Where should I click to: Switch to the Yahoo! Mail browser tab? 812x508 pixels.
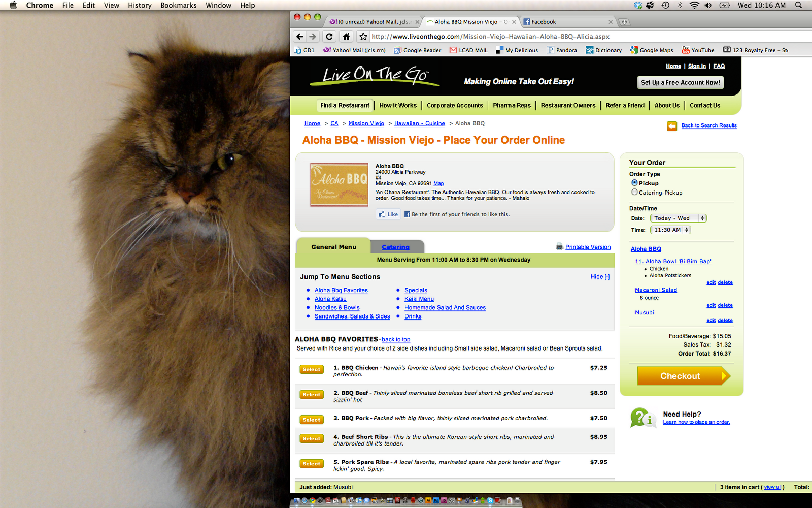pyautogui.click(x=373, y=22)
